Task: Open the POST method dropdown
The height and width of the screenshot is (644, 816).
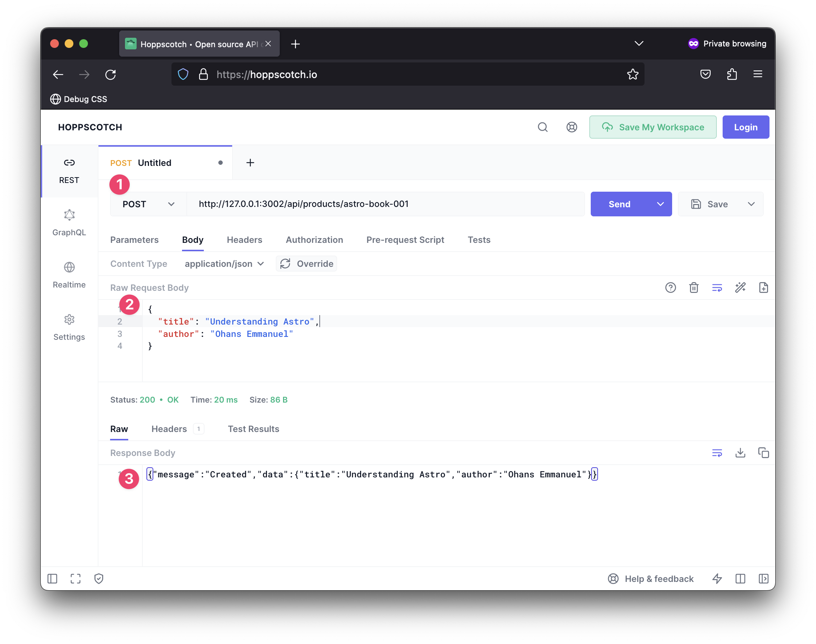Action: 148,204
